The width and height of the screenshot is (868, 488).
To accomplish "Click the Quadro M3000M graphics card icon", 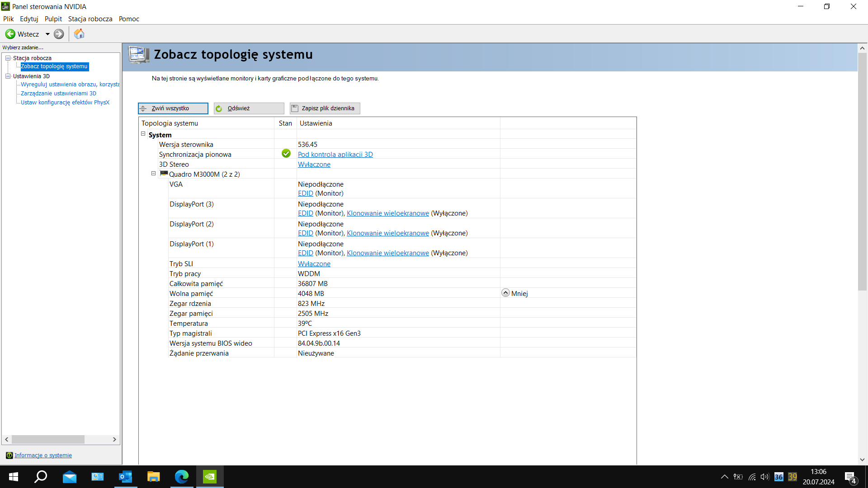I will 164,174.
